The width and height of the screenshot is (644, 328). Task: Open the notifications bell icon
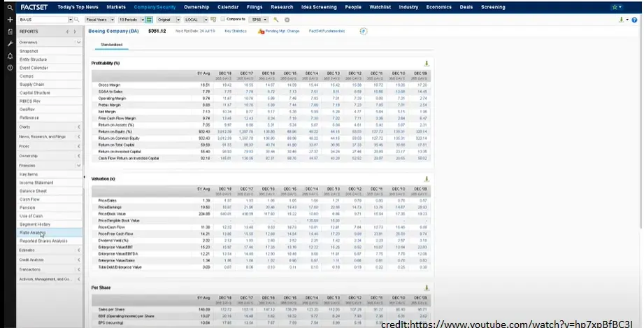tap(10, 55)
